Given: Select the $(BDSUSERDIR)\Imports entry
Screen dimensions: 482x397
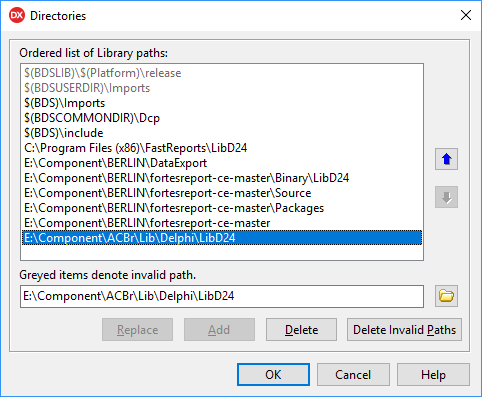Looking at the screenshot, I should 222,88.
